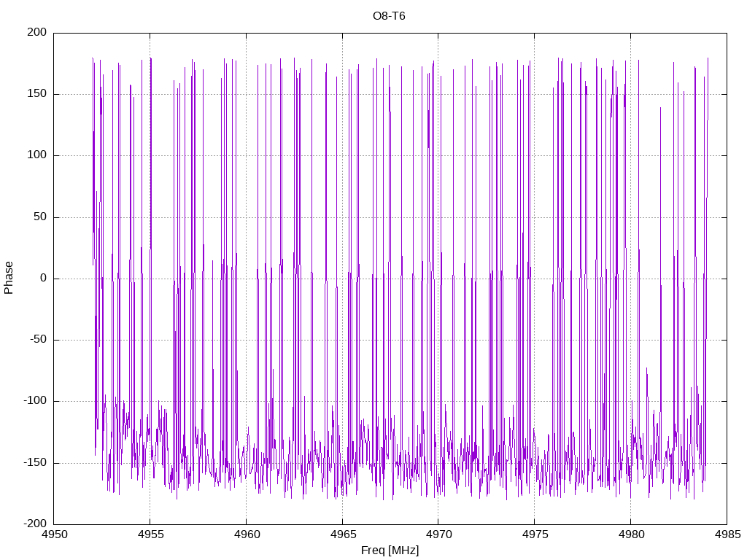Click x-axis tick label 4965
Viewport: 747px width, 560px height.
pos(343,534)
